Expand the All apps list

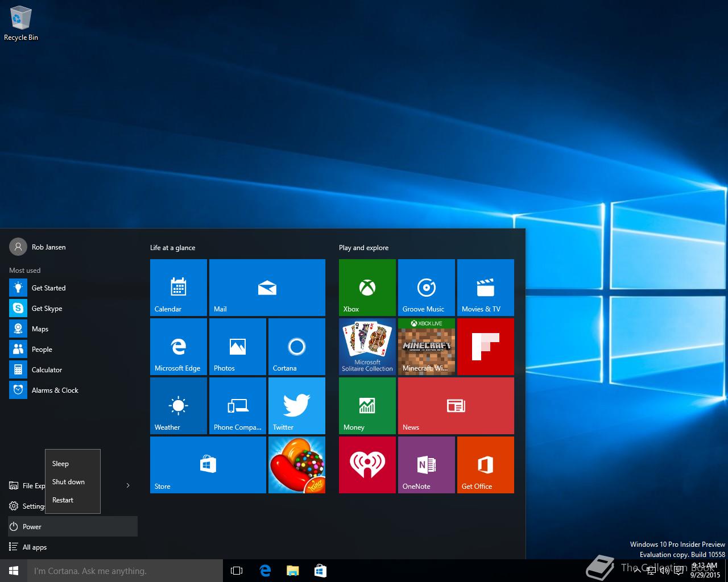coord(34,547)
